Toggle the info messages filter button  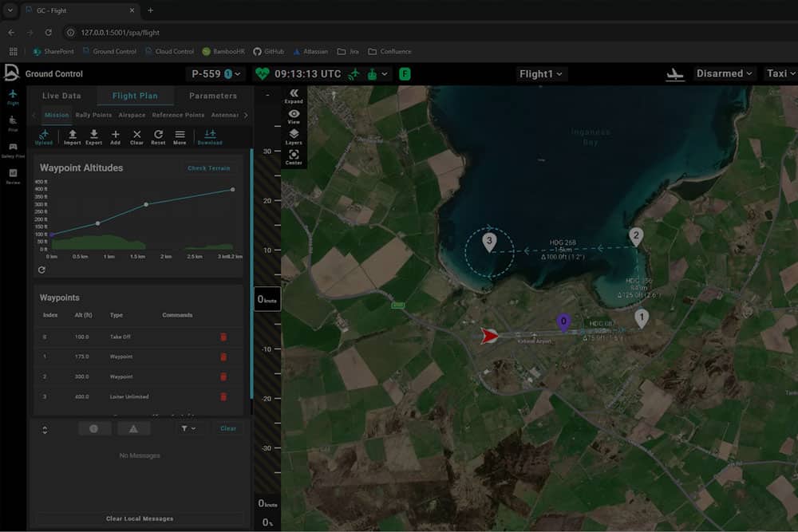tap(93, 428)
